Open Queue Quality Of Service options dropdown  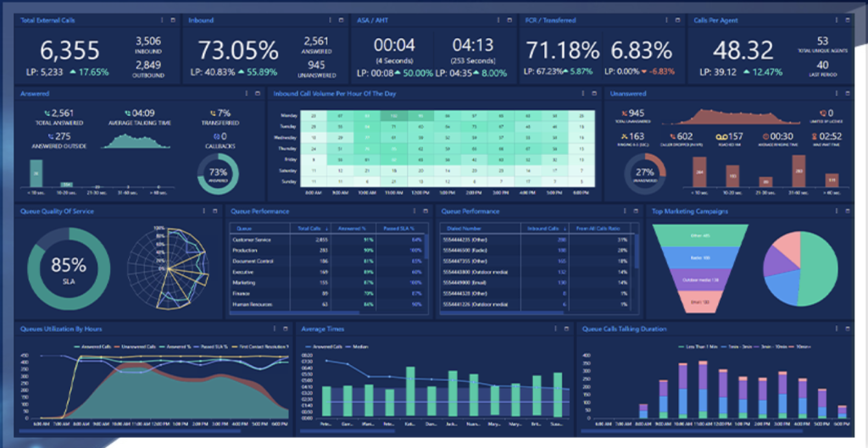203,211
